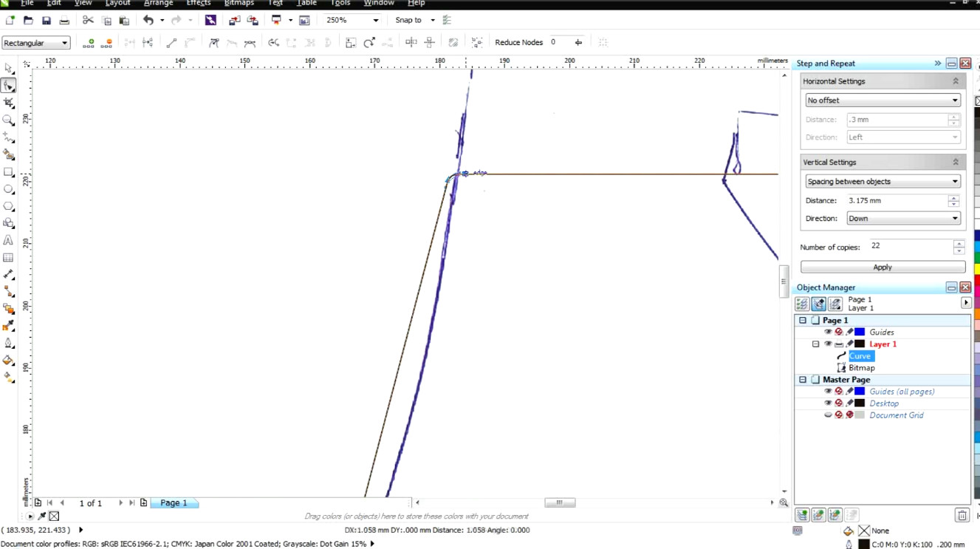Click the Add nodes icon

[x=89, y=43]
